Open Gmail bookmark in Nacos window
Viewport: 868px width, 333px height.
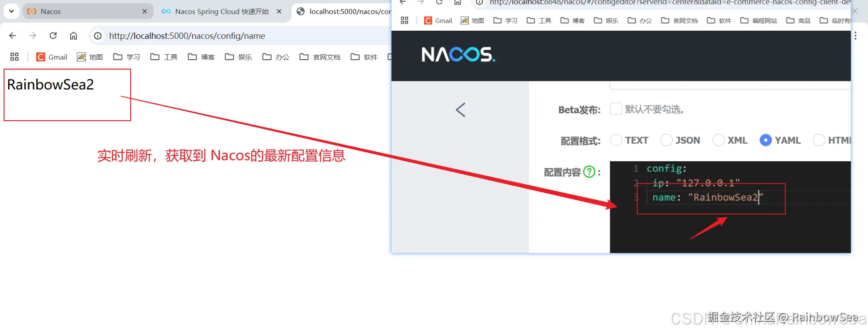(438, 20)
